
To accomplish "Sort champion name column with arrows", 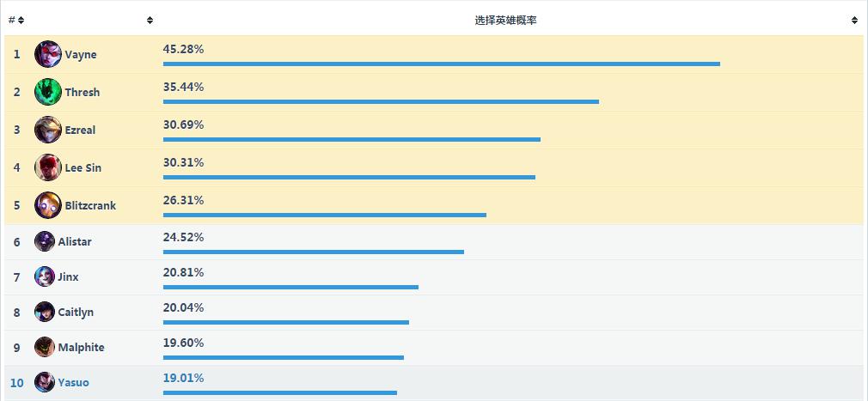I will [150, 21].
